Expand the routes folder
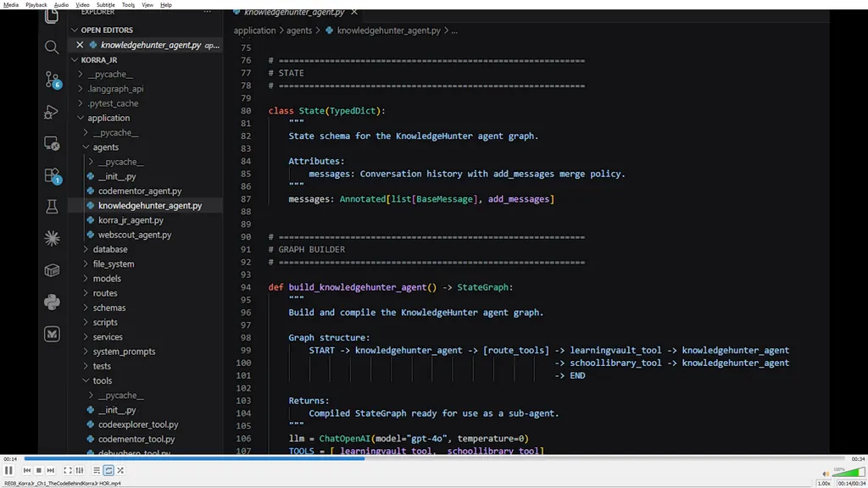Viewport: 868px width, 488px height. point(105,293)
